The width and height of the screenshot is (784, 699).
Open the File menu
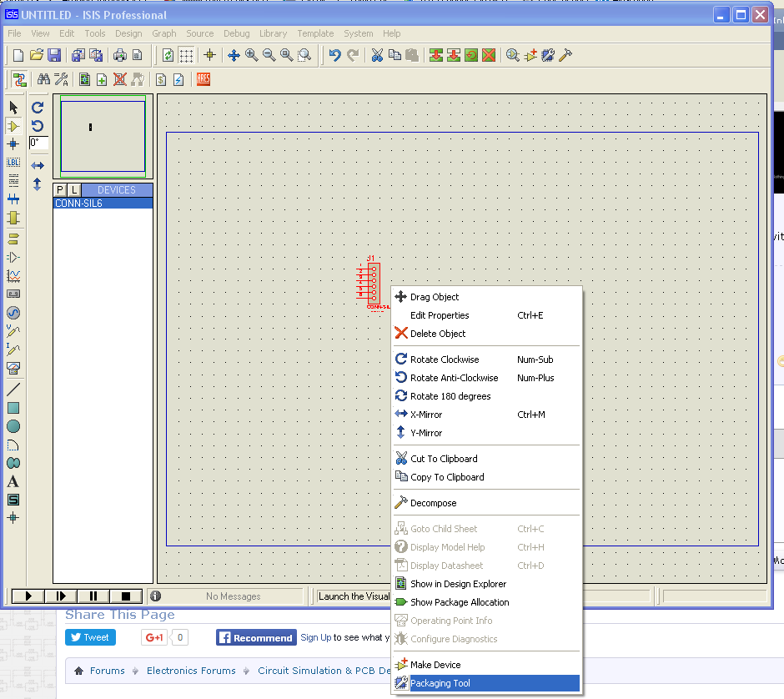point(14,33)
